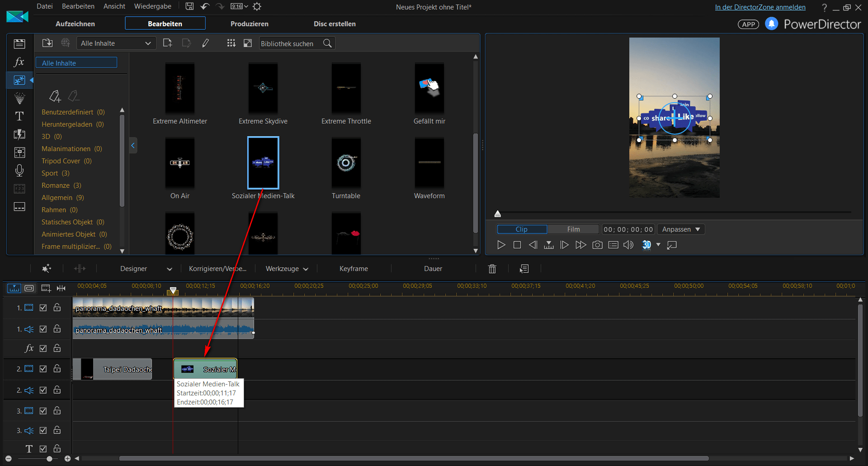The height and width of the screenshot is (466, 868).
Task: Open the Effects Room fx icon
Action: tap(19, 62)
